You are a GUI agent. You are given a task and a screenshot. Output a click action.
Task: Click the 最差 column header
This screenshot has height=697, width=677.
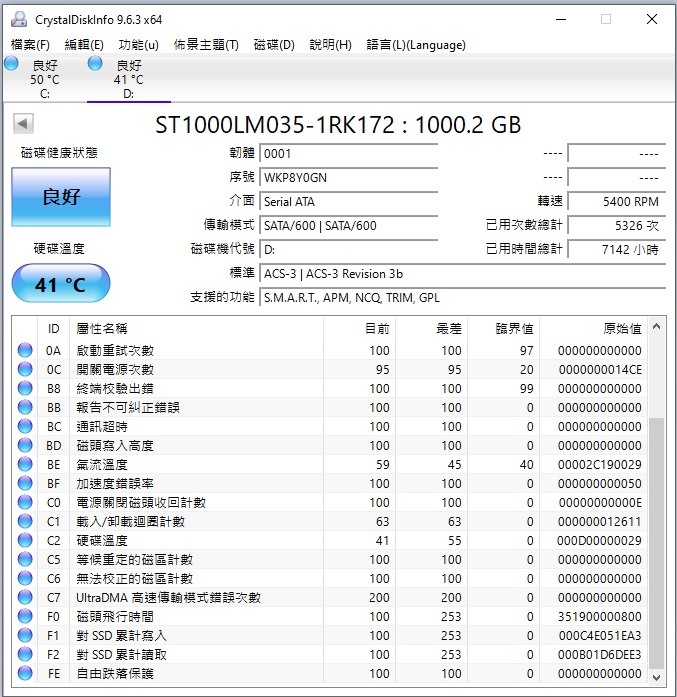pyautogui.click(x=431, y=329)
